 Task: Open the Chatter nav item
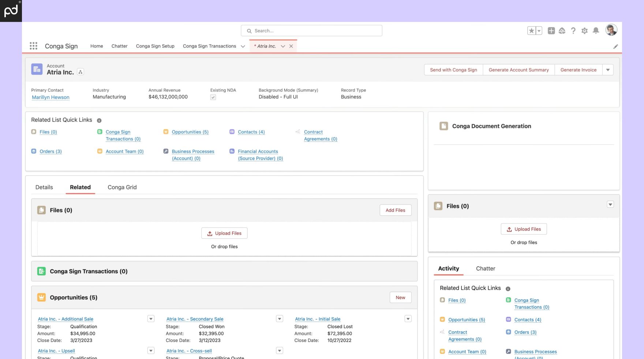click(x=119, y=46)
